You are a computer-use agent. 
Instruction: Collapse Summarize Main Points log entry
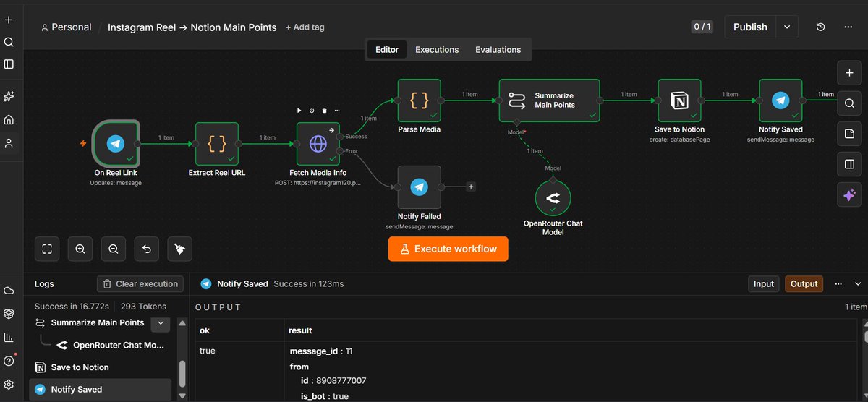click(161, 323)
